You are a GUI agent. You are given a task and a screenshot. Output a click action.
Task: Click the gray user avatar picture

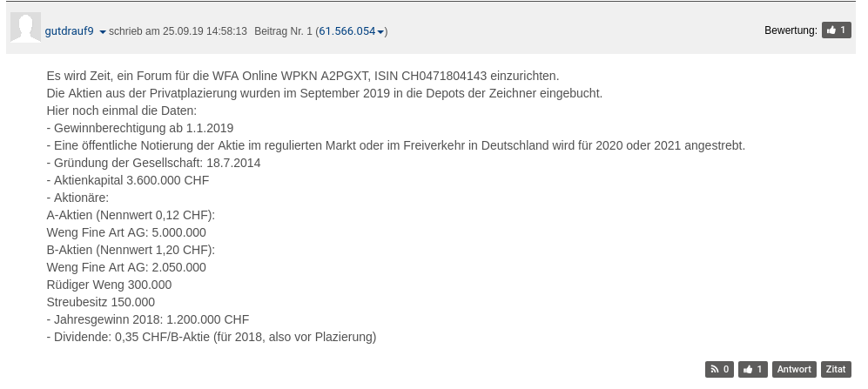tap(25, 28)
